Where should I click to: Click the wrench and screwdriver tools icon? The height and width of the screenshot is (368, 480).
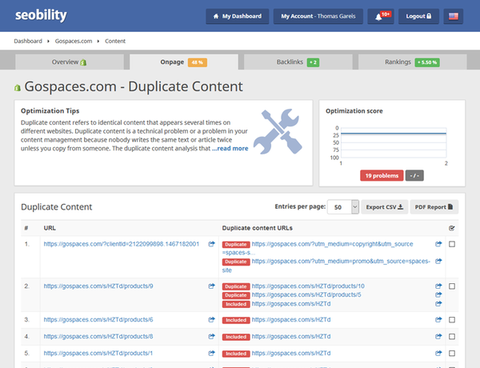[x=278, y=132]
